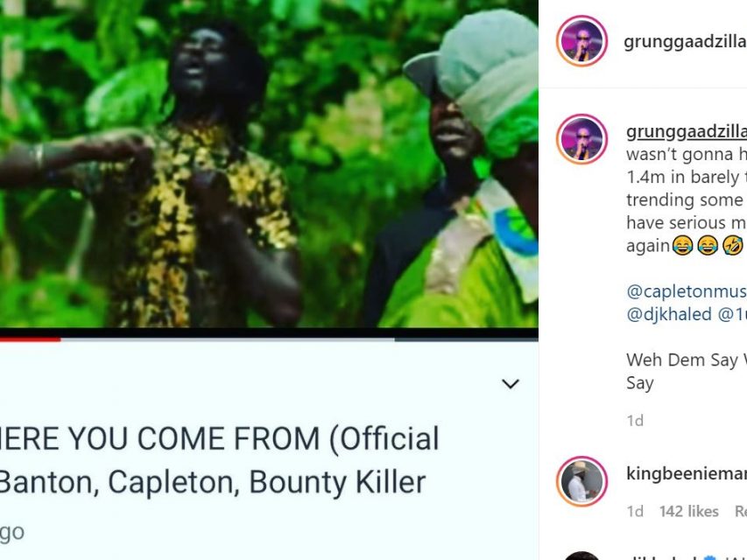Click the Banton, Capleton, Bounty Killer text
This screenshot has width=747, height=560.
(213, 482)
